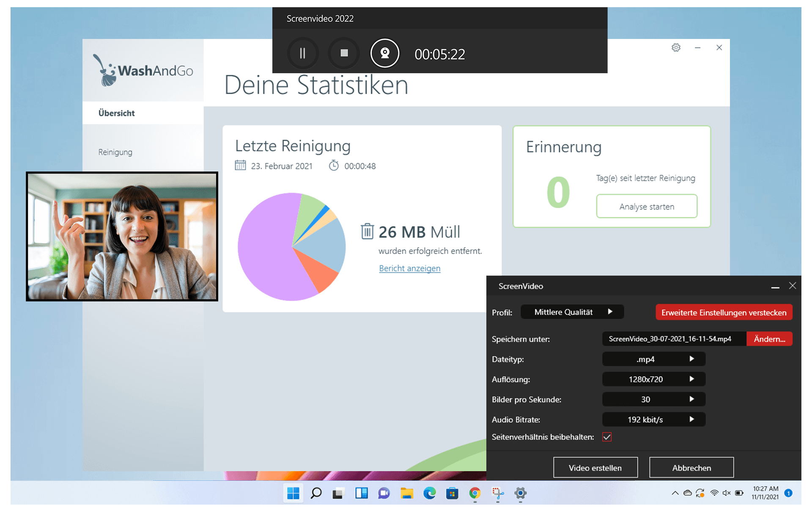Click the Analyse starten button

pyautogui.click(x=647, y=207)
